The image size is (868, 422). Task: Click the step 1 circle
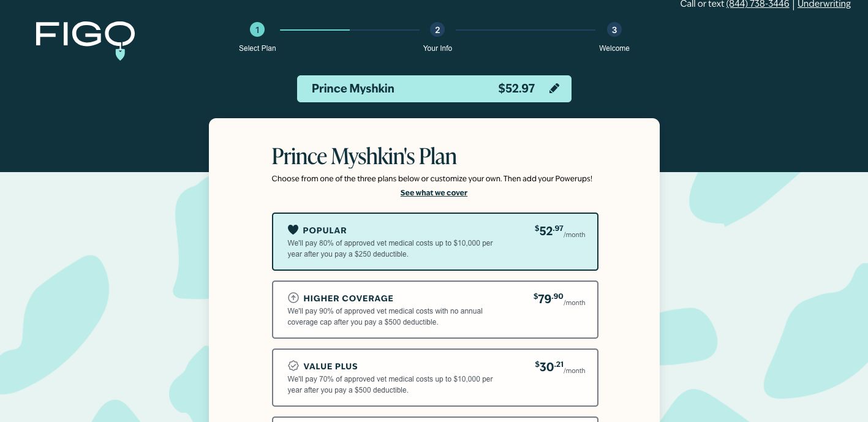point(257,29)
